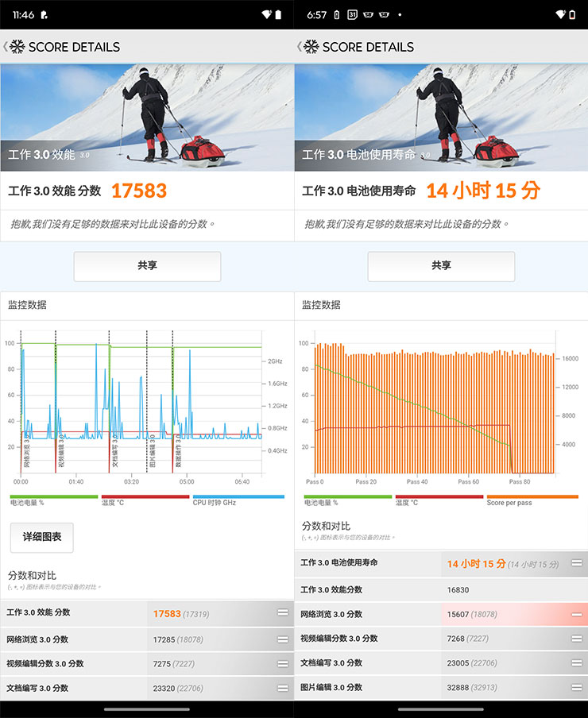588x718 pixels.
Task: Expand left row 视频编辑分数 7275
Action: click(x=147, y=663)
